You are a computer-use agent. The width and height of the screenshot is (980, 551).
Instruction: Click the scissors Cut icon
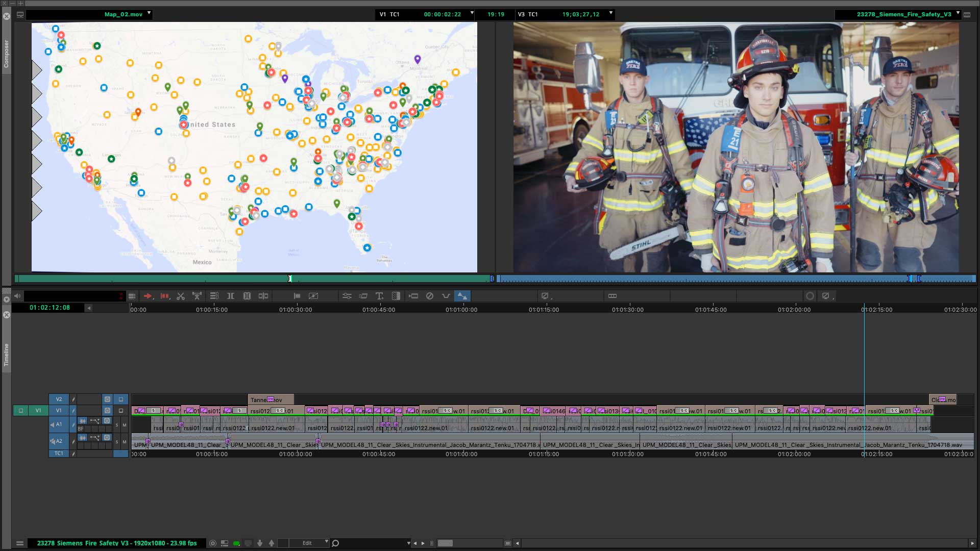(181, 296)
